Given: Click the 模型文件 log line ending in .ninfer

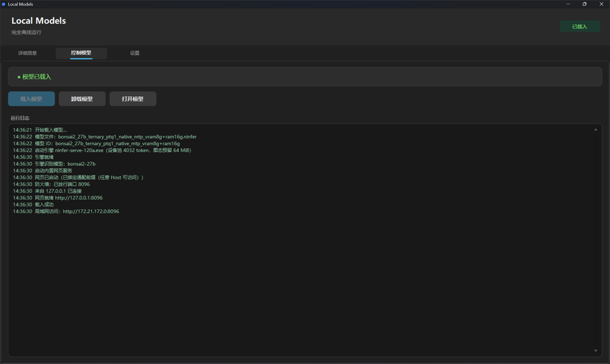Looking at the screenshot, I should point(105,137).
